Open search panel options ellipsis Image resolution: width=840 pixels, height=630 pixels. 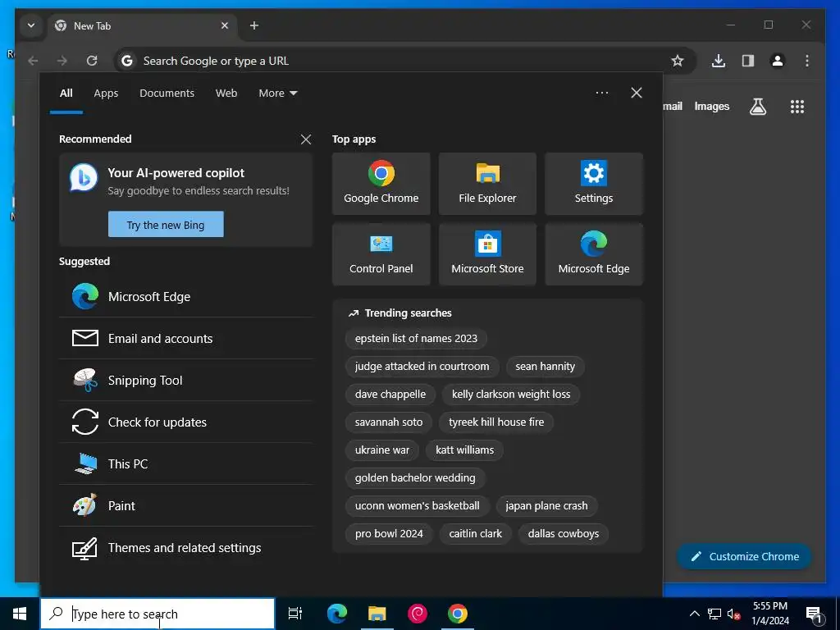click(601, 94)
